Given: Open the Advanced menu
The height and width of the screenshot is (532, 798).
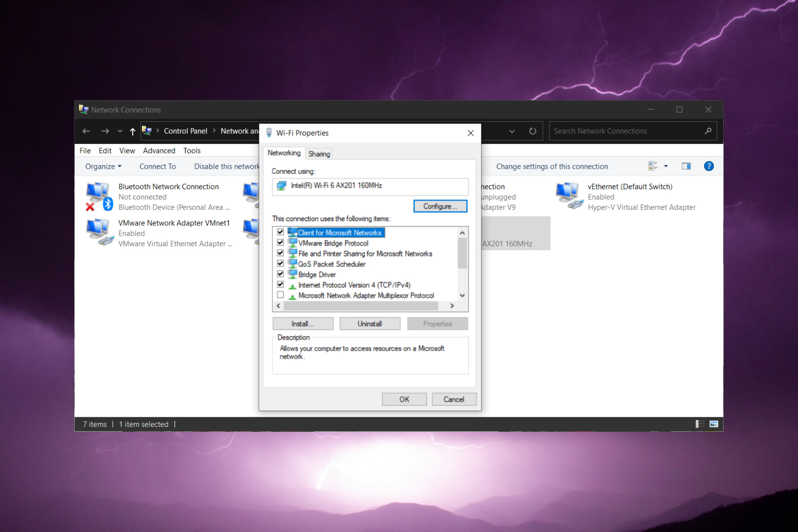Looking at the screenshot, I should coord(159,150).
